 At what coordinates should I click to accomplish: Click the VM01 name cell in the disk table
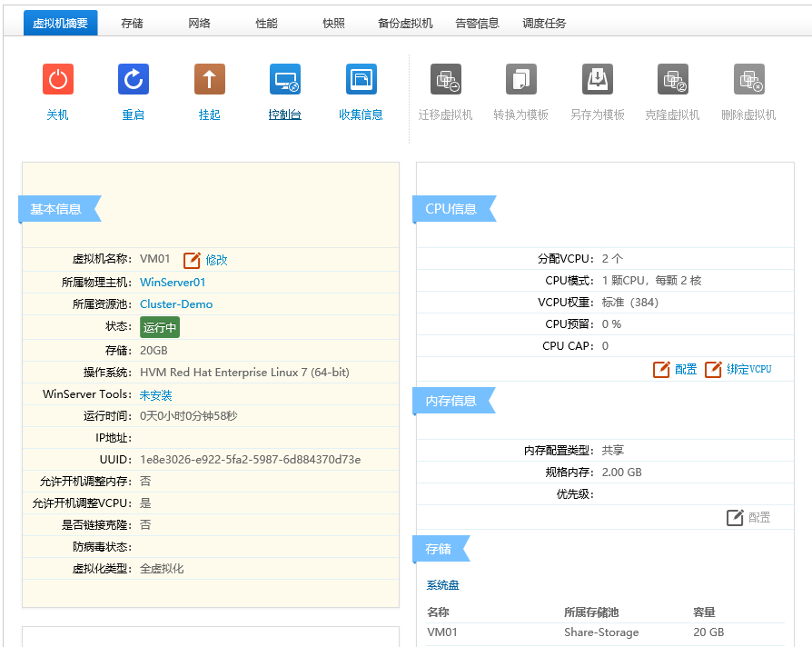click(x=442, y=632)
